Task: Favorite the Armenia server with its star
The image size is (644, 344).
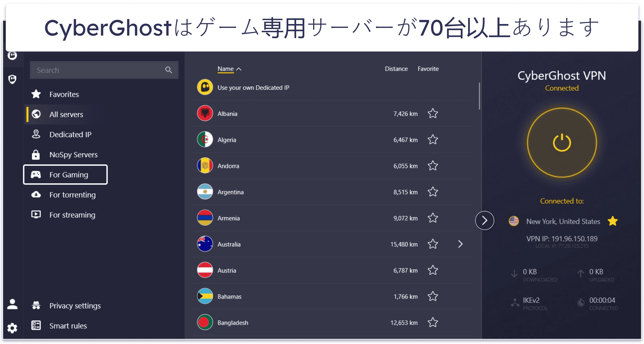Action: tap(433, 218)
